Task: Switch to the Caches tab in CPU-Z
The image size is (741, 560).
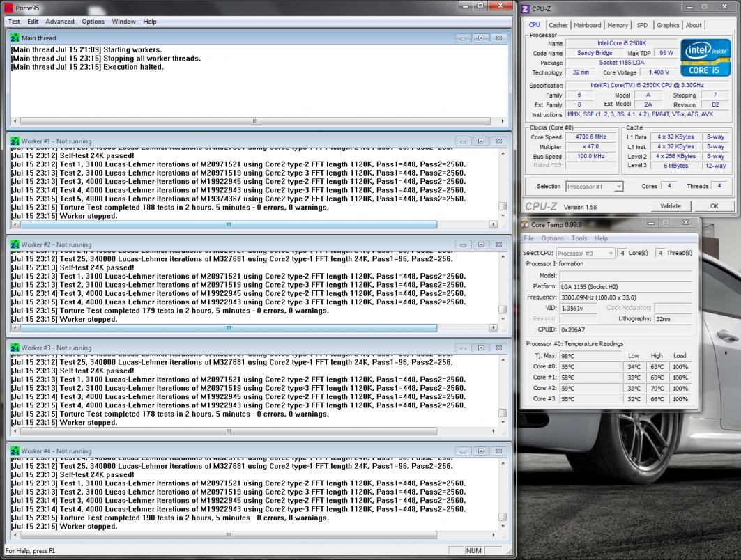Action: coord(558,25)
